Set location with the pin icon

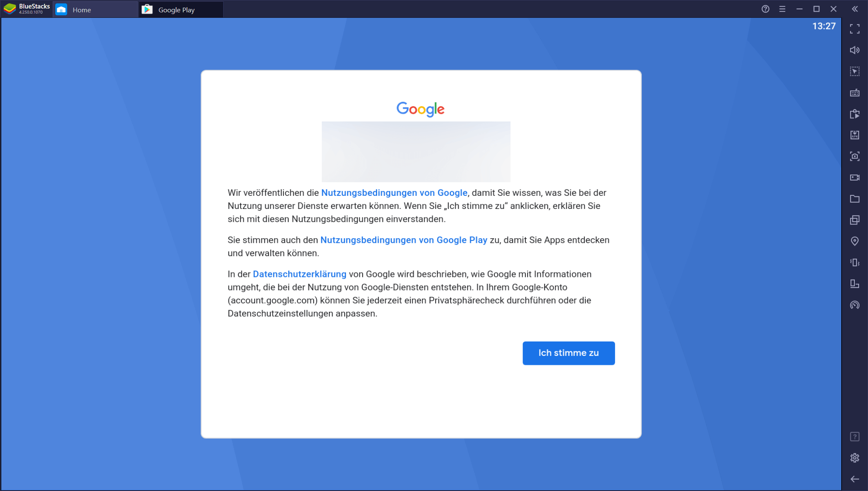click(854, 241)
